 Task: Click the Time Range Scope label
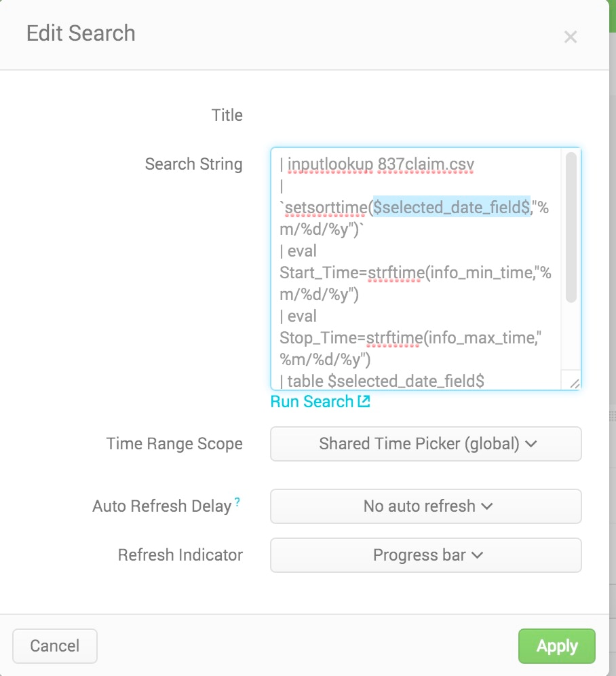tap(174, 444)
